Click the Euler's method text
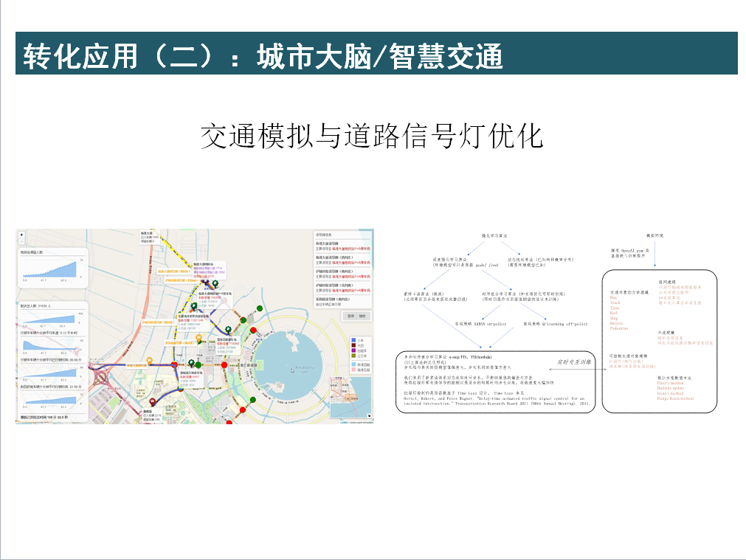 click(670, 383)
